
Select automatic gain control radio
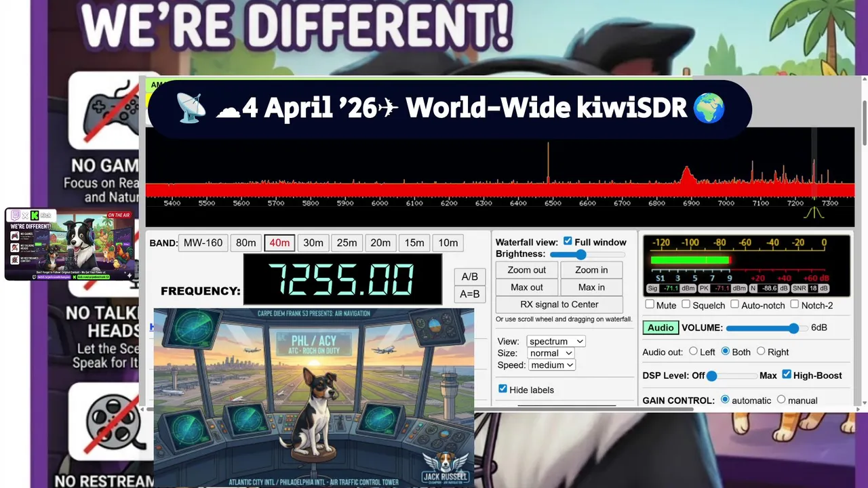[x=725, y=399]
